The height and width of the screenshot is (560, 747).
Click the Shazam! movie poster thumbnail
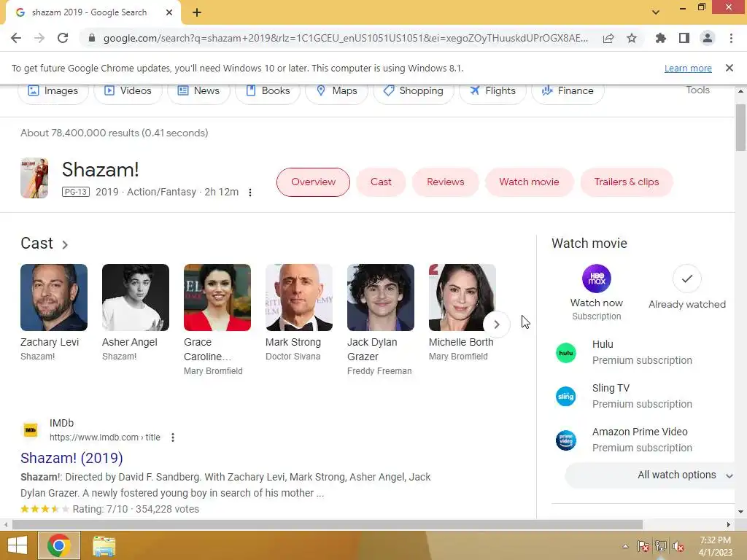34,178
